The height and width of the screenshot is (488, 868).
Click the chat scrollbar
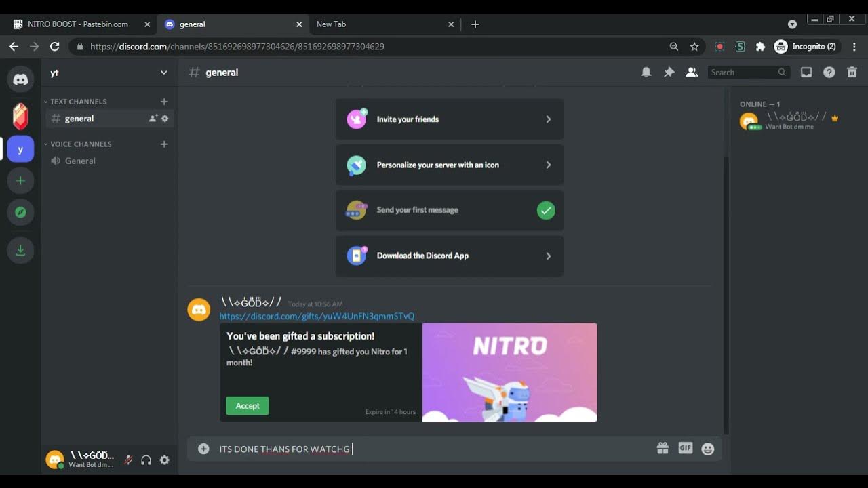(x=726, y=295)
